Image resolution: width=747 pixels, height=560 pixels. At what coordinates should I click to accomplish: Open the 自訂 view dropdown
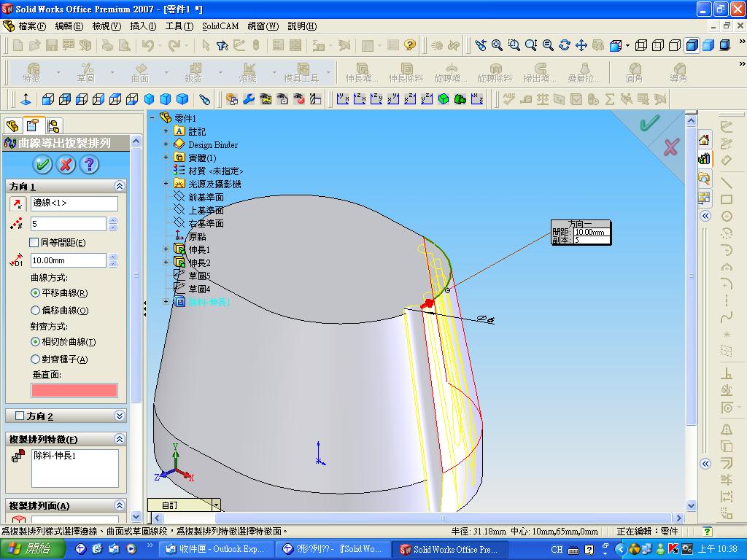[x=216, y=505]
